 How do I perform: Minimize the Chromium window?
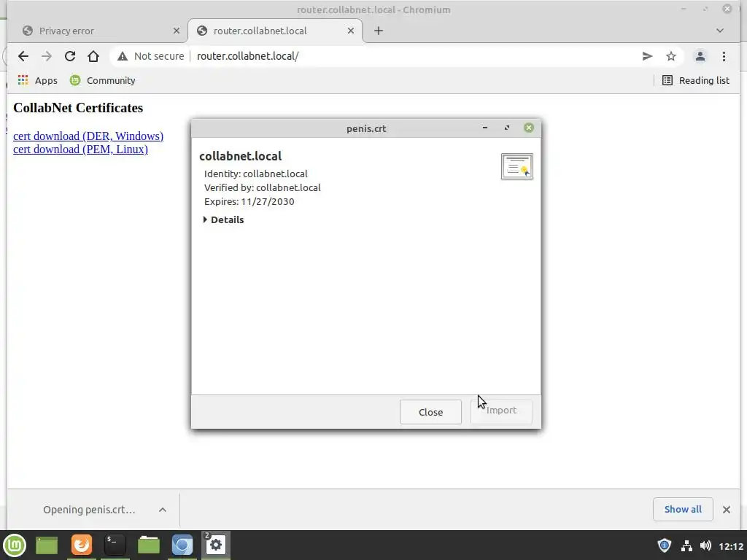[684, 9]
